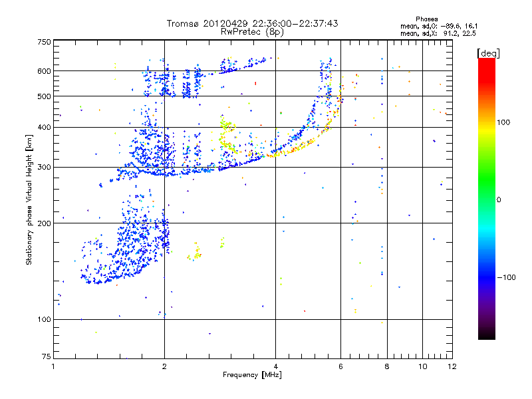Image resolution: width=532 pixels, height=399 pixels.
Task: Click the x-axis tick label '6'
Action: (x=340, y=366)
